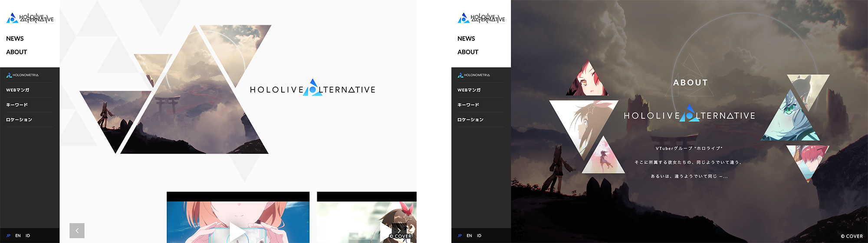Play the video showing the brown-haired girl
This screenshot has width=868, height=243.
coord(386,232)
